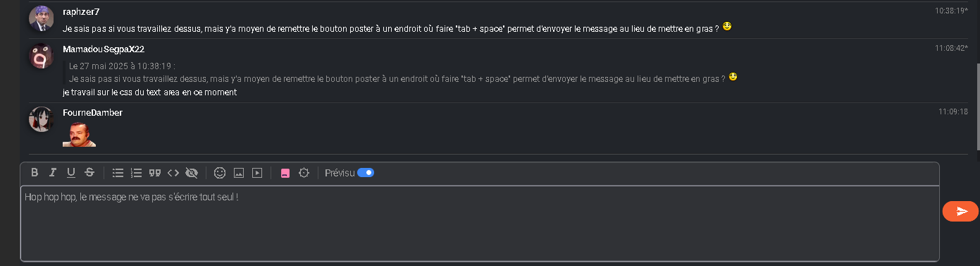Open the pink sticker icon

click(x=285, y=173)
